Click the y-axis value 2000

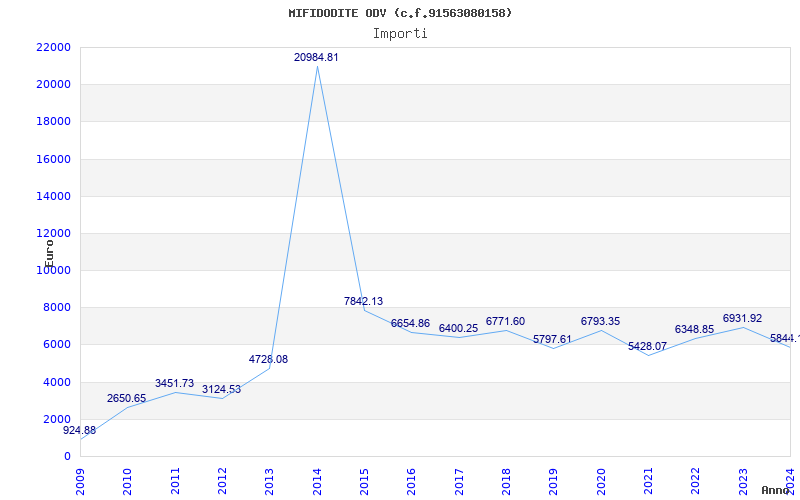(x=56, y=419)
